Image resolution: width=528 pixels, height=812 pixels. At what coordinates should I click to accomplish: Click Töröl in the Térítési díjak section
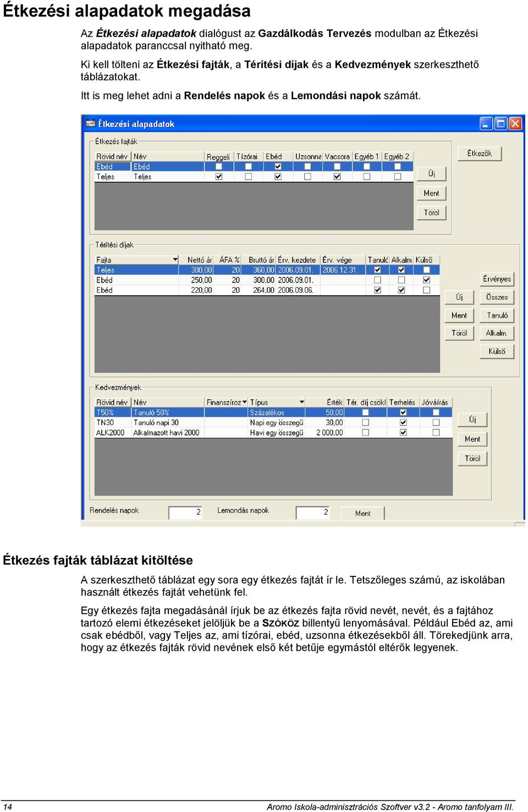[x=459, y=333]
